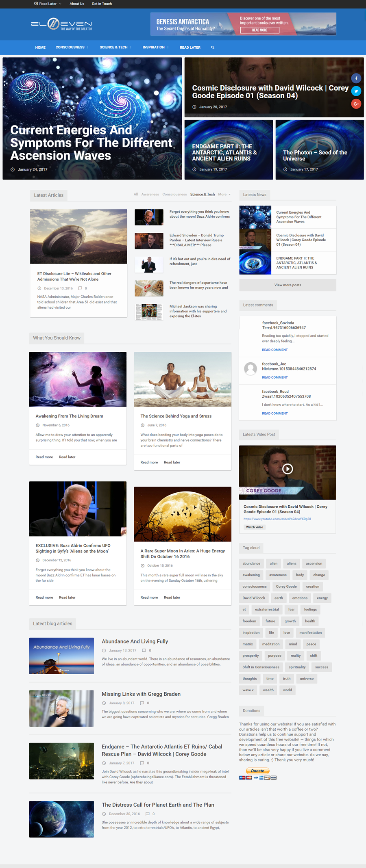Click the PayPal Donate button
This screenshot has height=868, width=366.
(x=257, y=771)
